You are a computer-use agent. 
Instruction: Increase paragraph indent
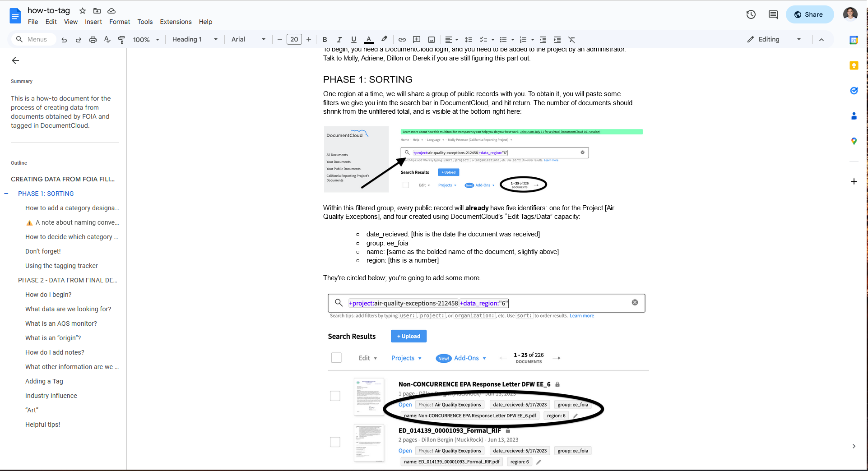pos(557,40)
